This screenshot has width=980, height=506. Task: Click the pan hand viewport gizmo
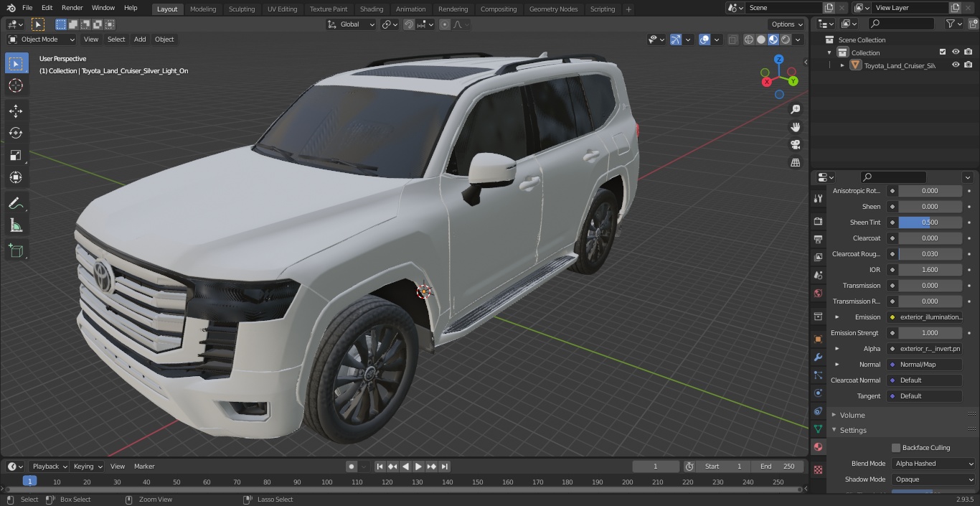tap(795, 127)
